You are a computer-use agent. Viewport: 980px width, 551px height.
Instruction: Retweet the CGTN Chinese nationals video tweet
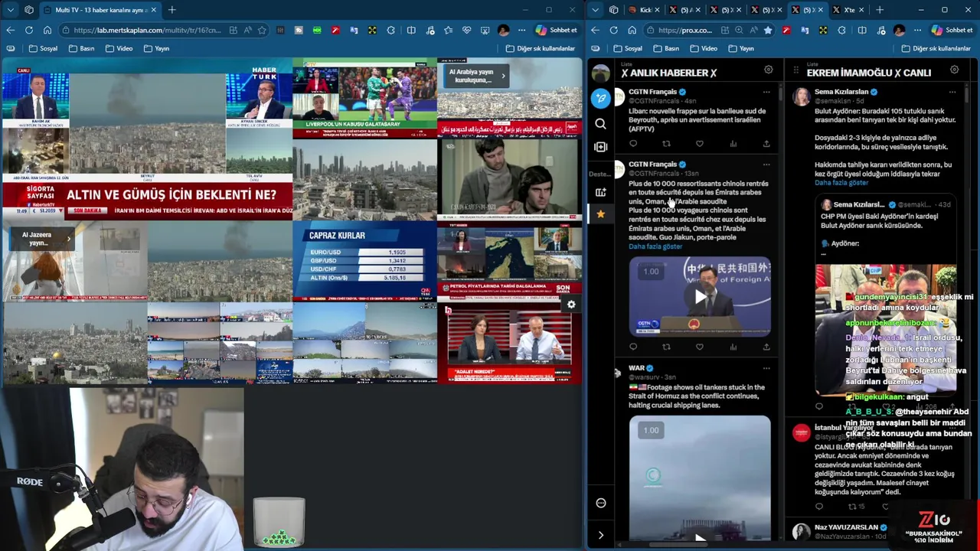pos(666,347)
